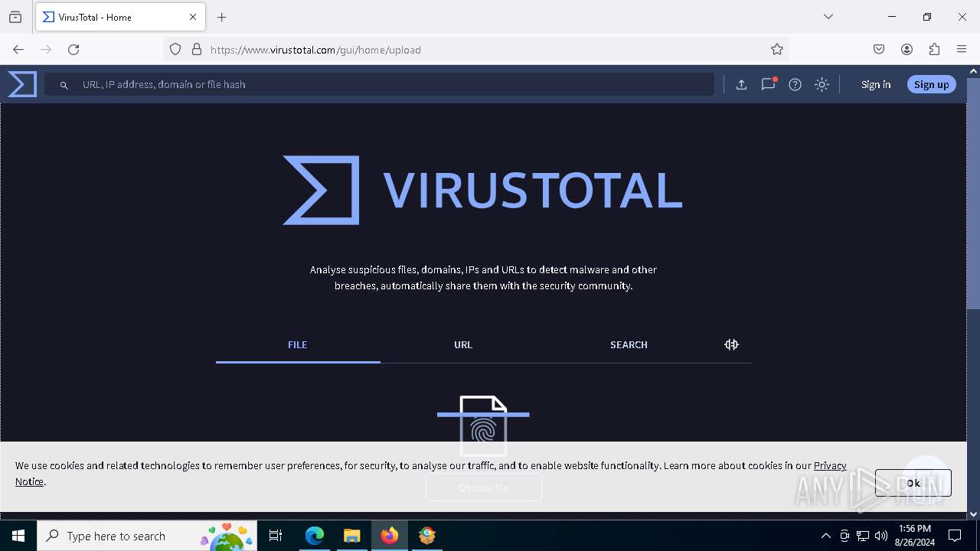Click the address bar URL text

315,50
